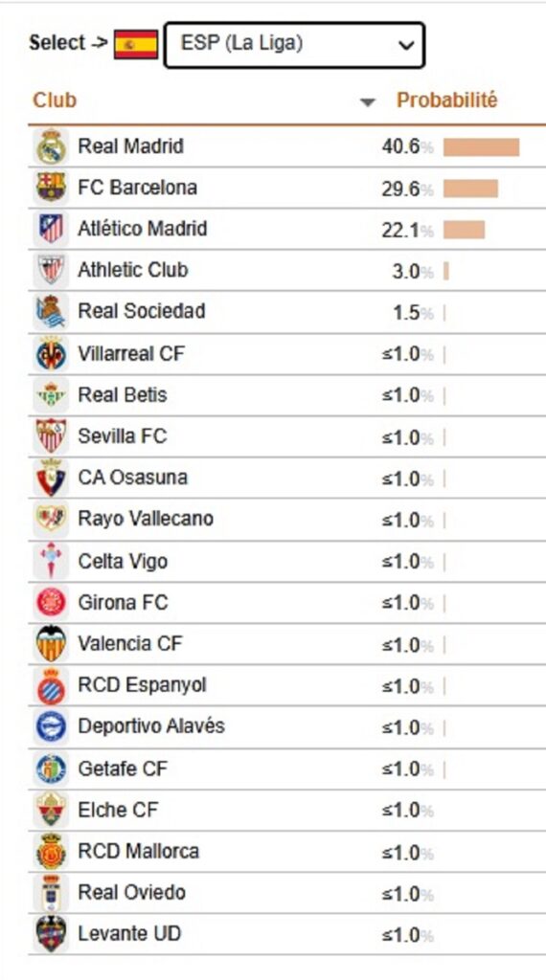Screen dimensions: 546x980
Task: Click the Atlético Madrid crest icon
Action: click(x=52, y=229)
